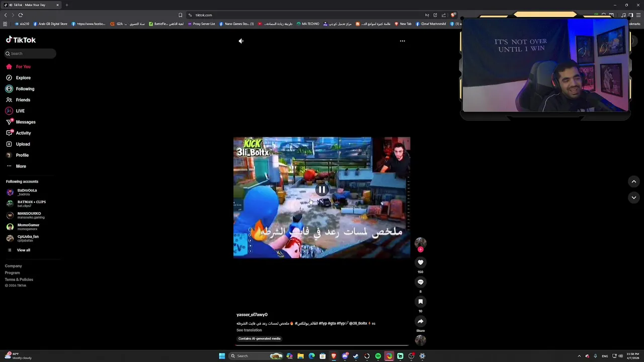
Task: Open File Explorer from taskbar
Action: point(300,356)
